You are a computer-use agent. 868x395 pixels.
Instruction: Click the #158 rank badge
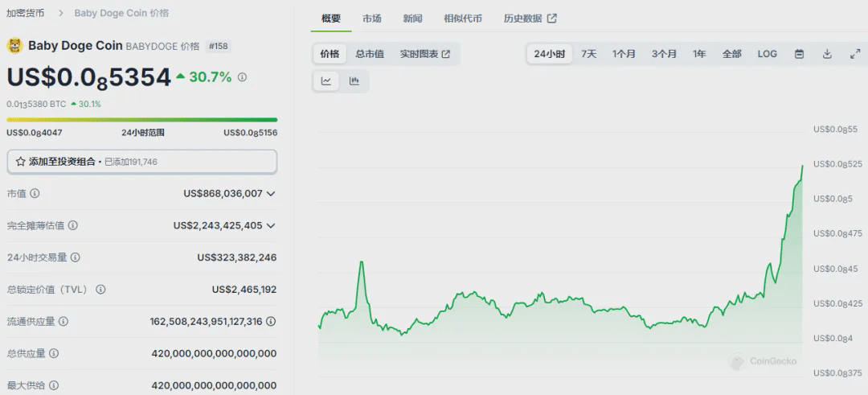pos(218,46)
